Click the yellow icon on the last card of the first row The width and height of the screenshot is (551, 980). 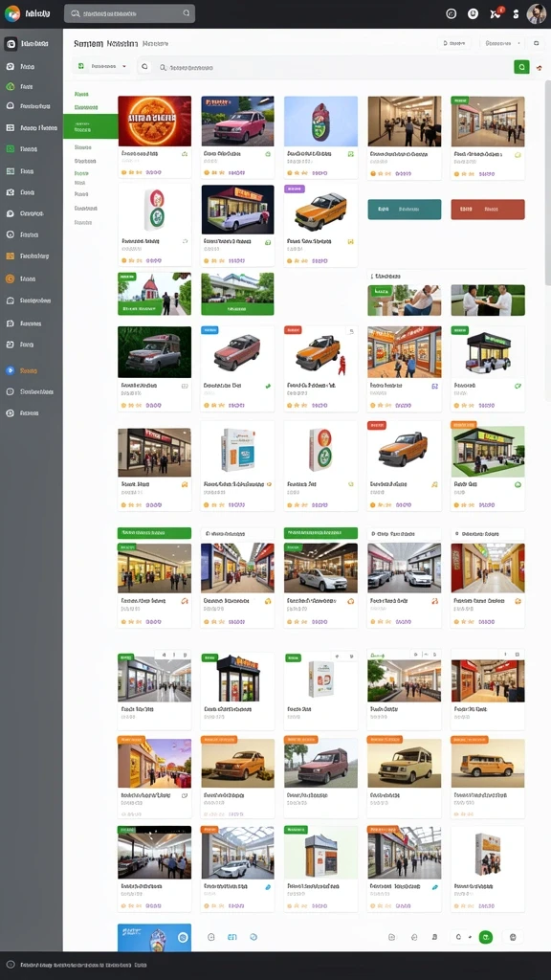point(518,154)
